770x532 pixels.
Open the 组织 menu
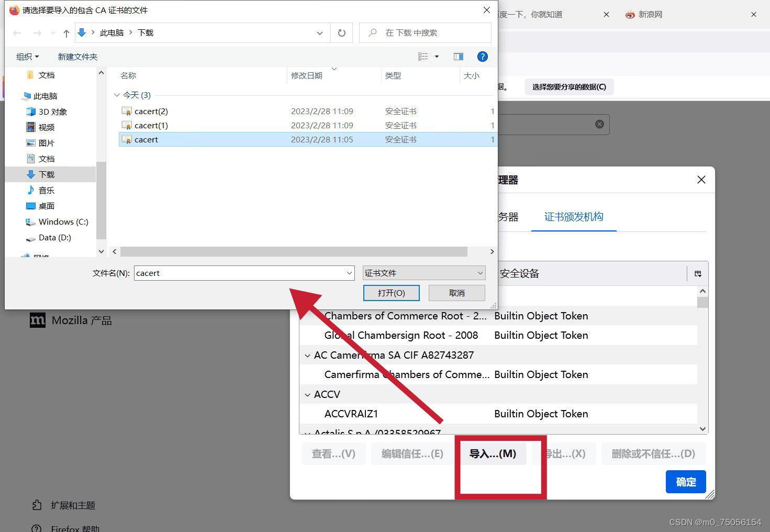27,57
